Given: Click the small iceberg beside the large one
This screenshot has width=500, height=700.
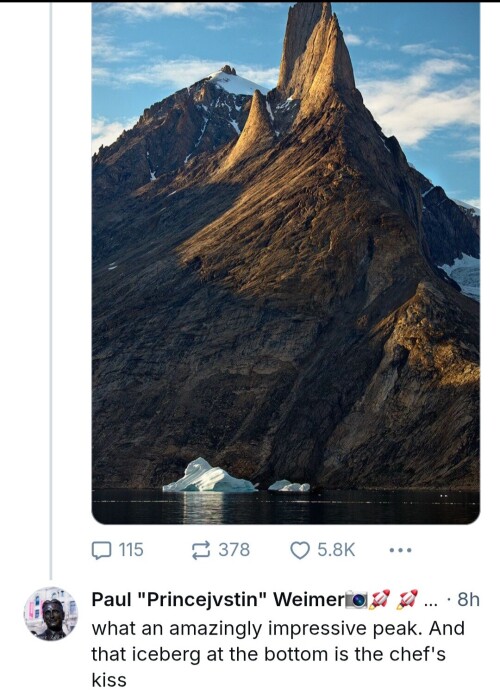Looking at the screenshot, I should 289,486.
